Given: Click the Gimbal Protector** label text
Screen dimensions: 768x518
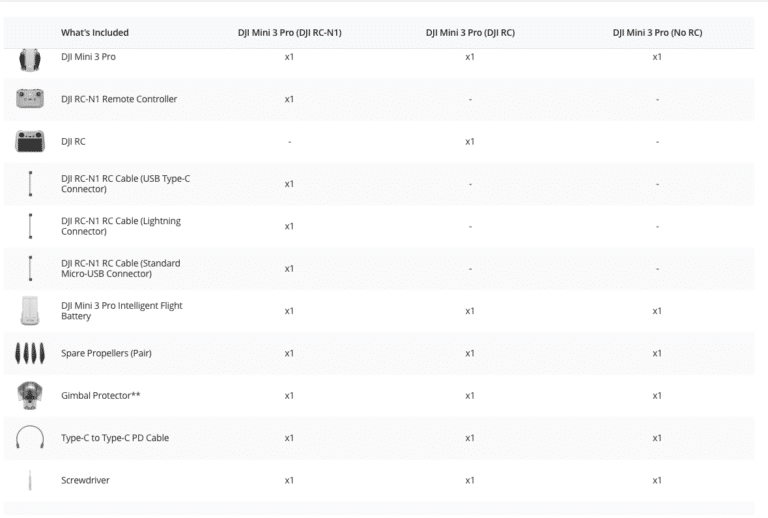Looking at the screenshot, I should [100, 396].
